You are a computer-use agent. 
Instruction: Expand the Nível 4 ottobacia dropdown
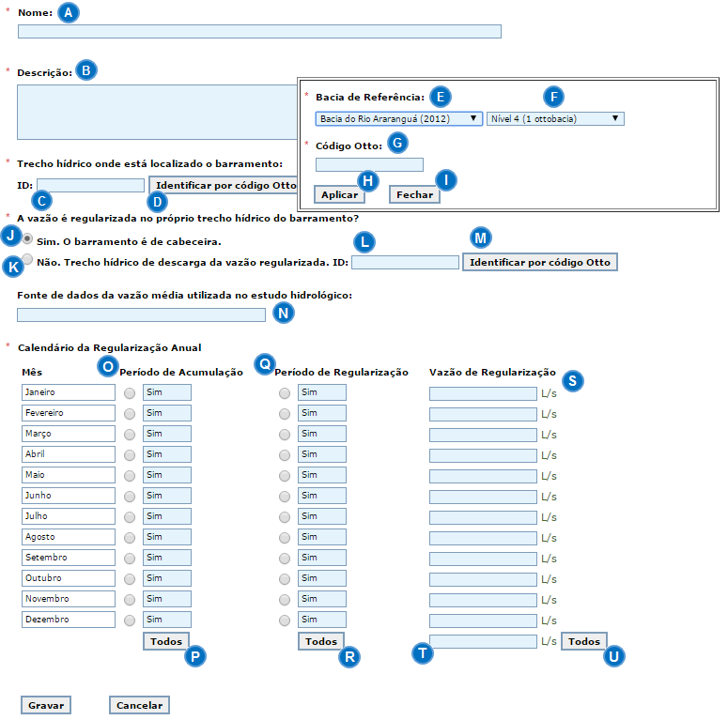coord(555,119)
